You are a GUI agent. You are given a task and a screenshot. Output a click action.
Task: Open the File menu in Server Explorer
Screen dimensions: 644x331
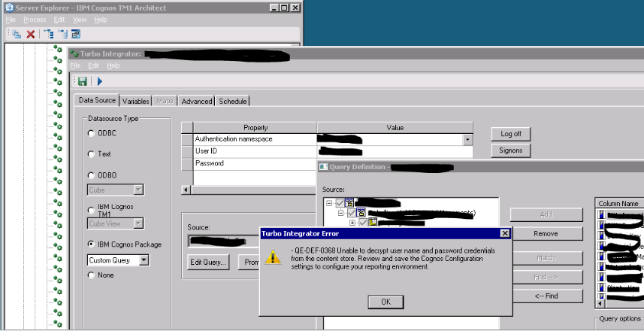[x=11, y=20]
